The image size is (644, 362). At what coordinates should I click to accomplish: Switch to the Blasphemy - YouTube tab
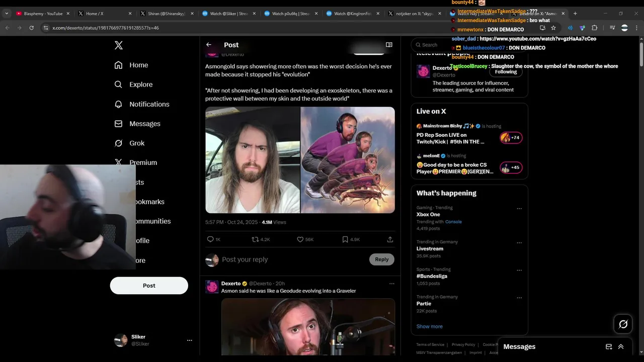pyautogui.click(x=43, y=14)
